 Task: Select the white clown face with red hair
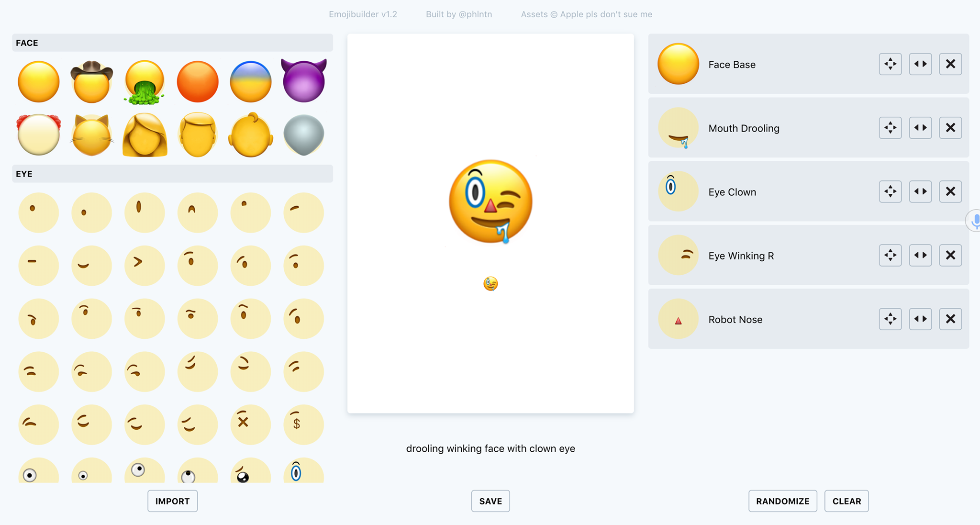pos(39,134)
